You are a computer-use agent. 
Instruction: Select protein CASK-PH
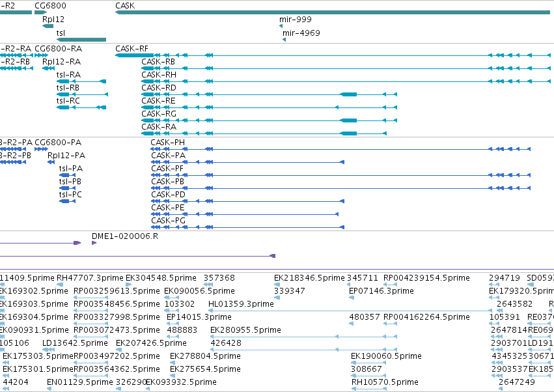point(340,149)
